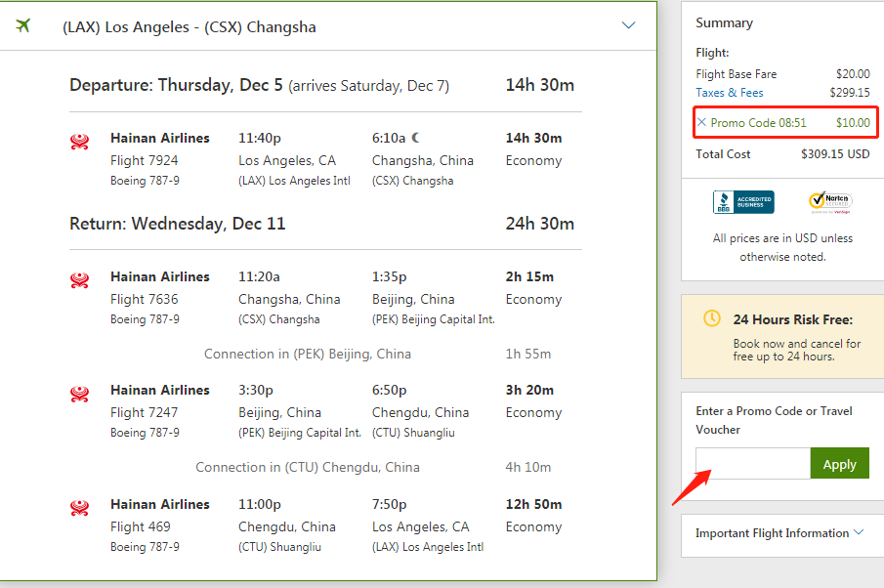
Task: Click Promo Code 08:51 label
Action: coord(758,123)
